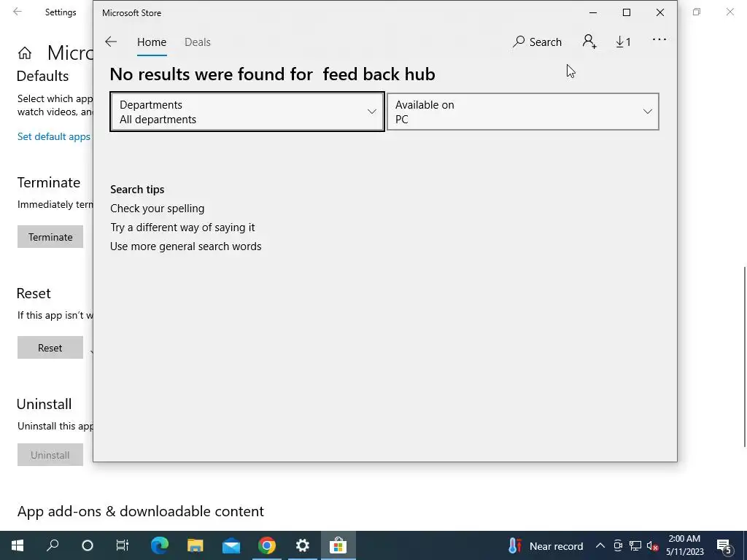Click the 'Check your spelling' tip

click(158, 209)
